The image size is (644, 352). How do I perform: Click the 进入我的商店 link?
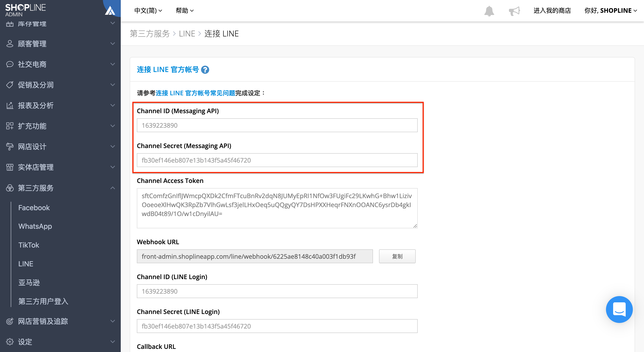click(x=552, y=11)
